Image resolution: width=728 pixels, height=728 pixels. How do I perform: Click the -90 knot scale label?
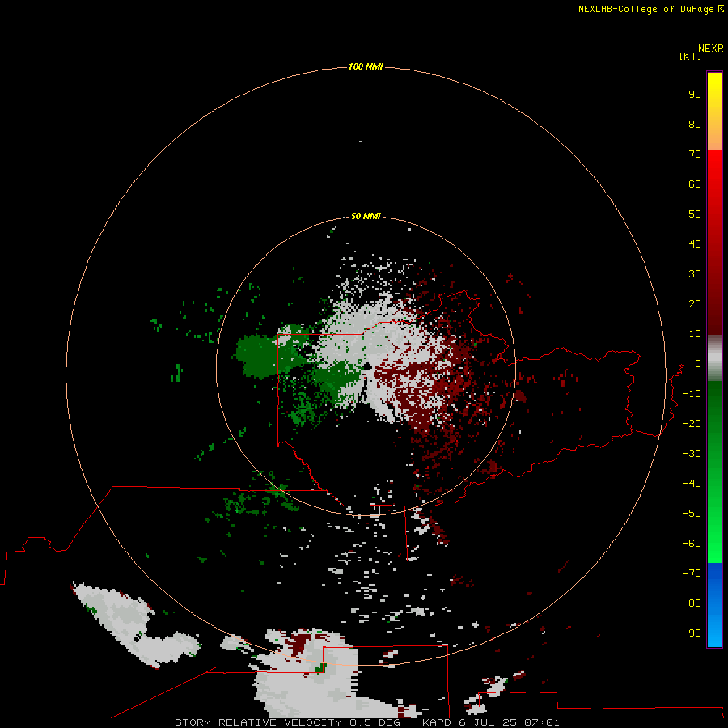click(692, 633)
